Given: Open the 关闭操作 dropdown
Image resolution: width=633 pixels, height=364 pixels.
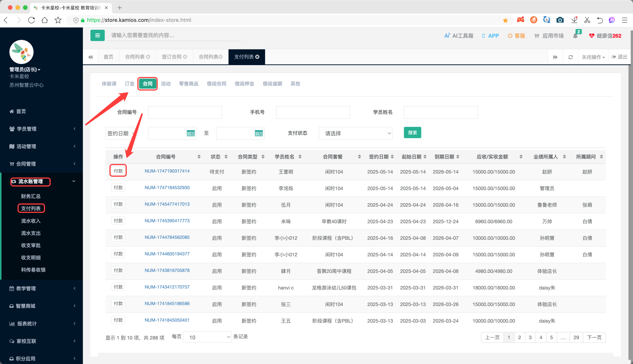Looking at the screenshot, I should coord(593,57).
